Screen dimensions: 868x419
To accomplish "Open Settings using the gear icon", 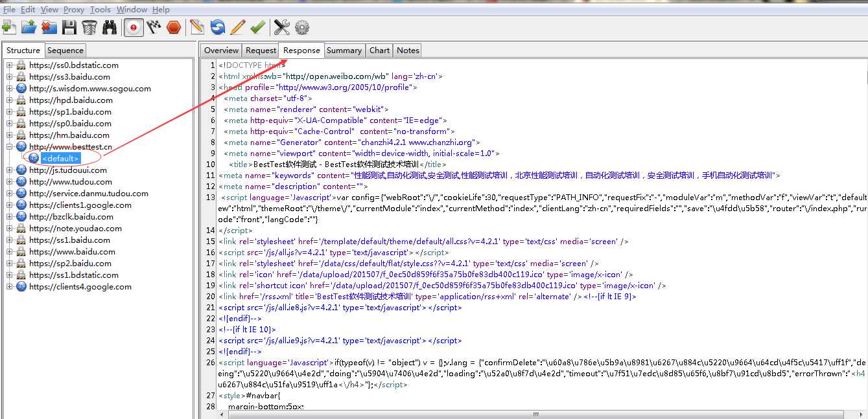I will pos(302,27).
